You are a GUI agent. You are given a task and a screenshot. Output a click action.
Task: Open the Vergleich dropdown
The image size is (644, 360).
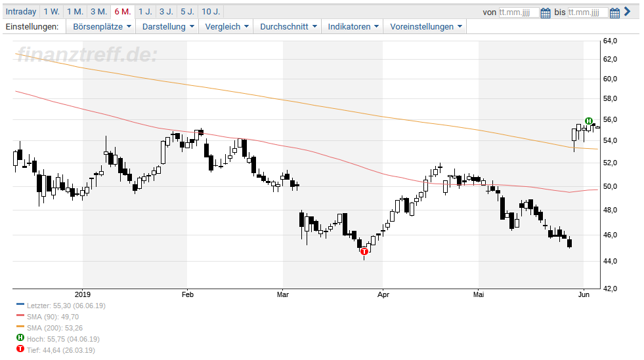[x=226, y=27]
